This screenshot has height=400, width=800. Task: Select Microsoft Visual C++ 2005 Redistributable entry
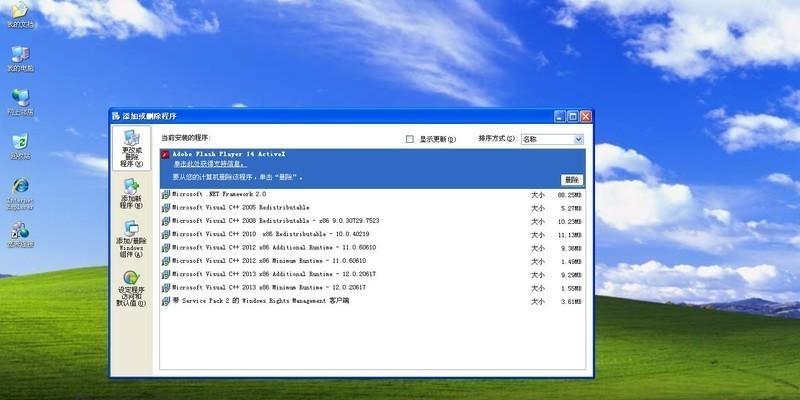372,208
